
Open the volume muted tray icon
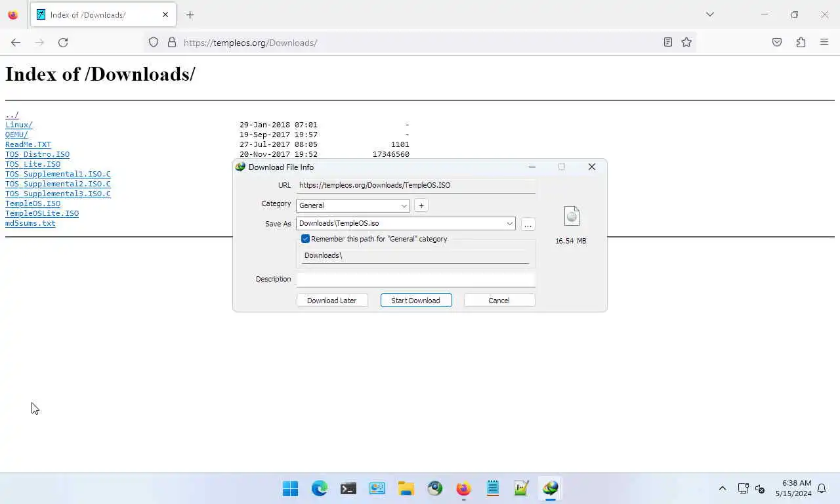760,488
